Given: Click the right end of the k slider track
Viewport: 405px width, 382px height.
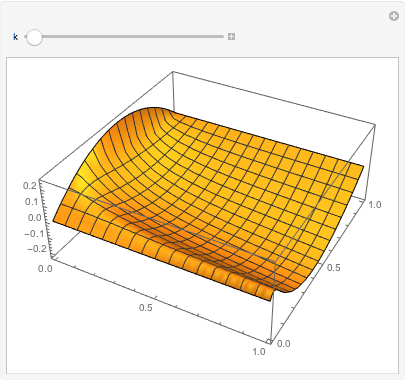Looking at the screenshot, I should (222, 36).
